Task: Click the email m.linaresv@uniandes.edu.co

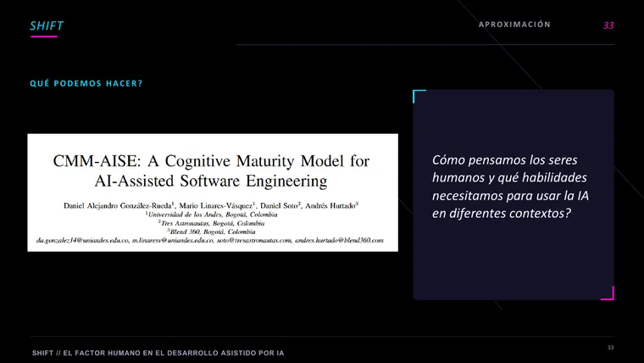Action: click(173, 240)
